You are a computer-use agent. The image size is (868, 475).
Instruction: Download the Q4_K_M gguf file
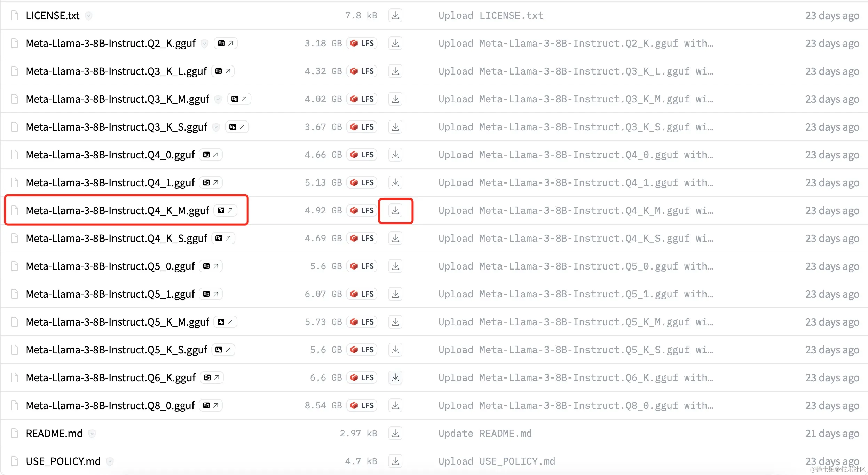(x=395, y=210)
